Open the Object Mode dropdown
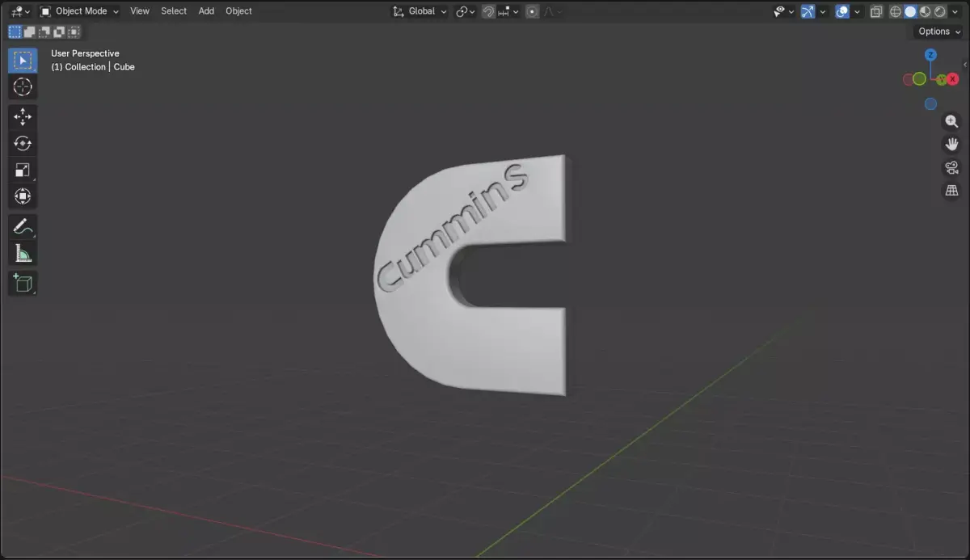Viewport: 970px width, 560px height. [x=79, y=11]
